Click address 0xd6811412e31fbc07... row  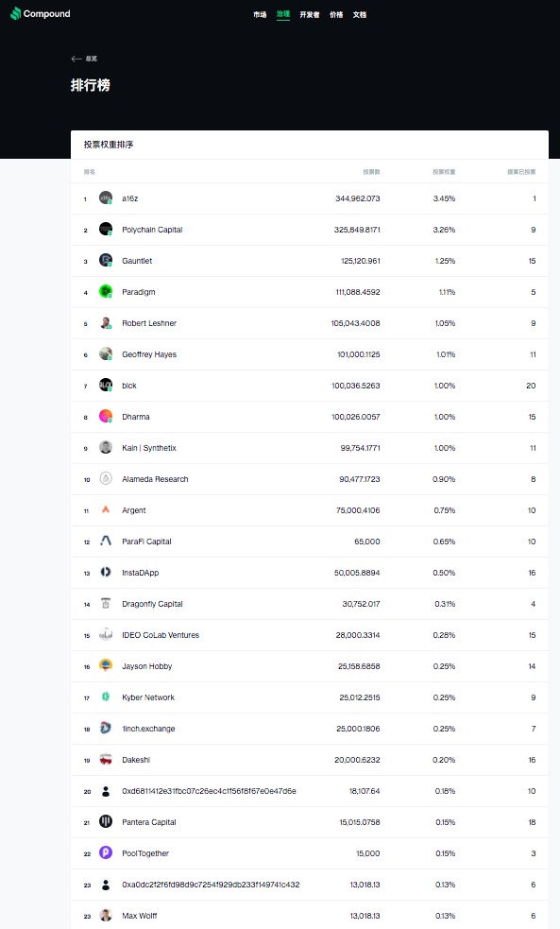pos(310,791)
